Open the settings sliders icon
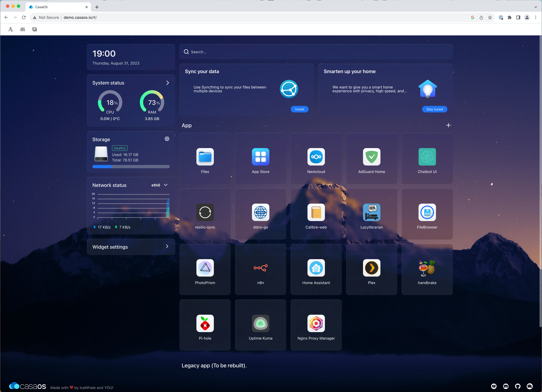542x392 pixels. pyautogui.click(x=22, y=29)
